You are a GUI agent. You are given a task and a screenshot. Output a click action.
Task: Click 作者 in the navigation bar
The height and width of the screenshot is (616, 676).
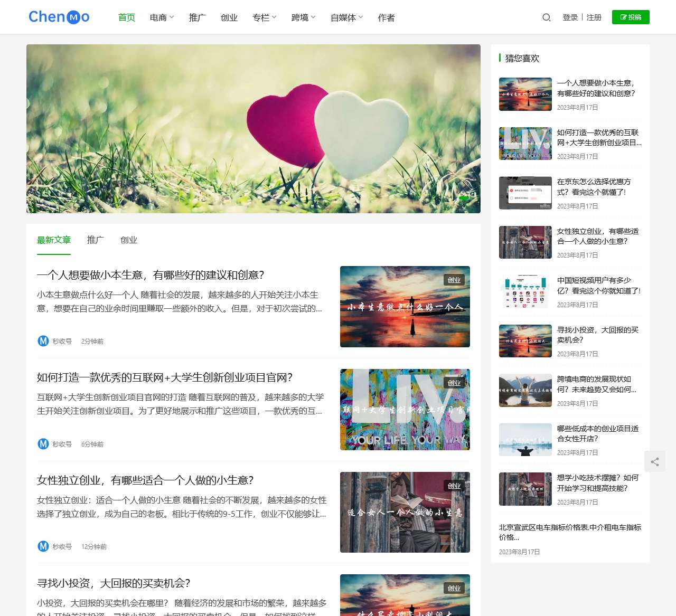pos(386,17)
